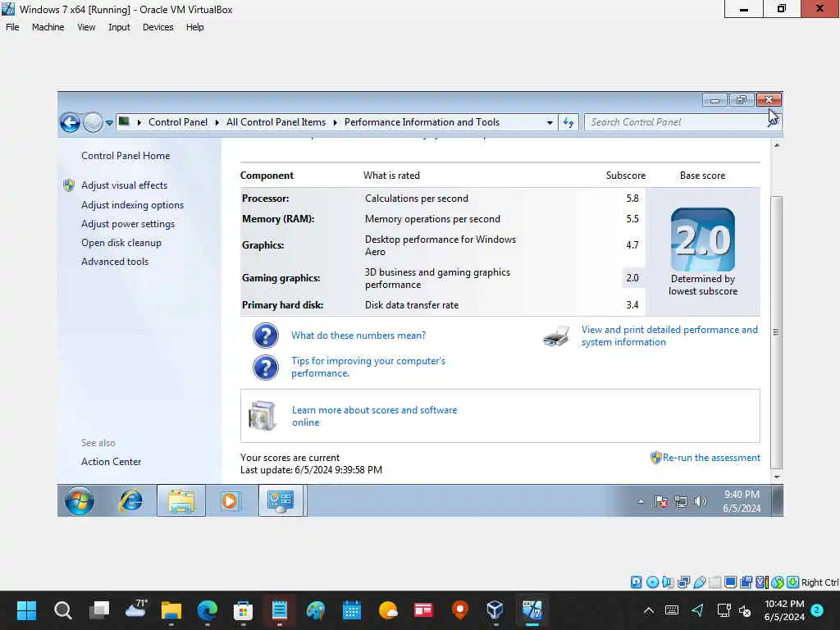Viewport: 840px width, 630px height.
Task: Open Adjust indexing options
Action: [x=132, y=205]
